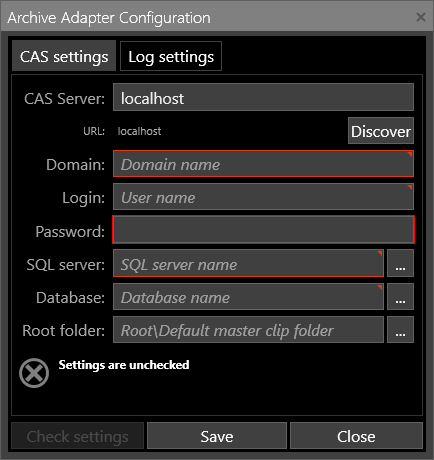This screenshot has height=460, width=434.
Task: Click the 'Domain:' label
Action: pyautogui.click(x=76, y=165)
